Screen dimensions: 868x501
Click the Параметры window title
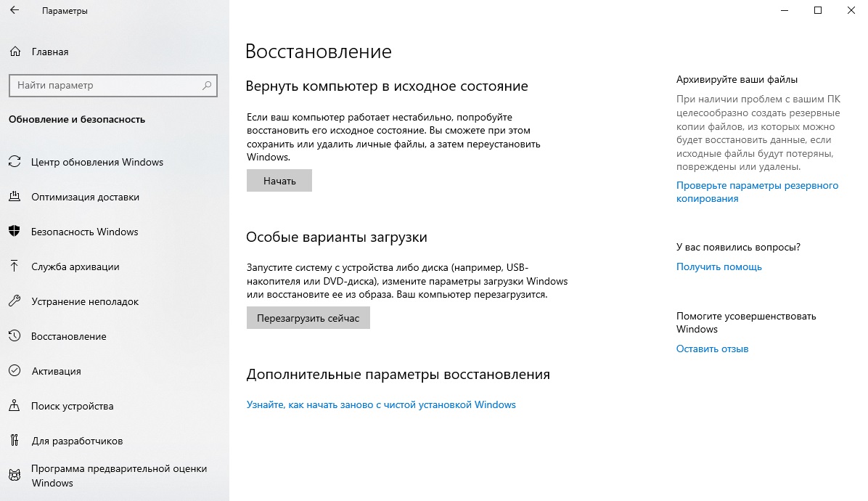point(65,10)
